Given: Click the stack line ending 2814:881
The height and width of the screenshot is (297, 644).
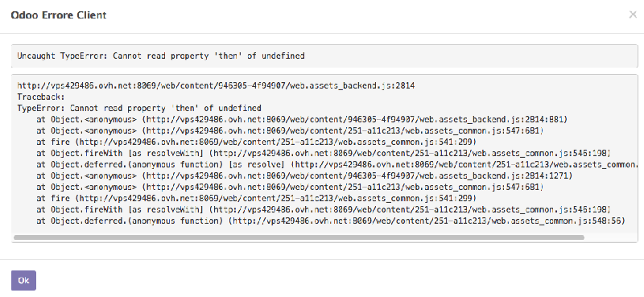Looking at the screenshot, I should [302, 120].
